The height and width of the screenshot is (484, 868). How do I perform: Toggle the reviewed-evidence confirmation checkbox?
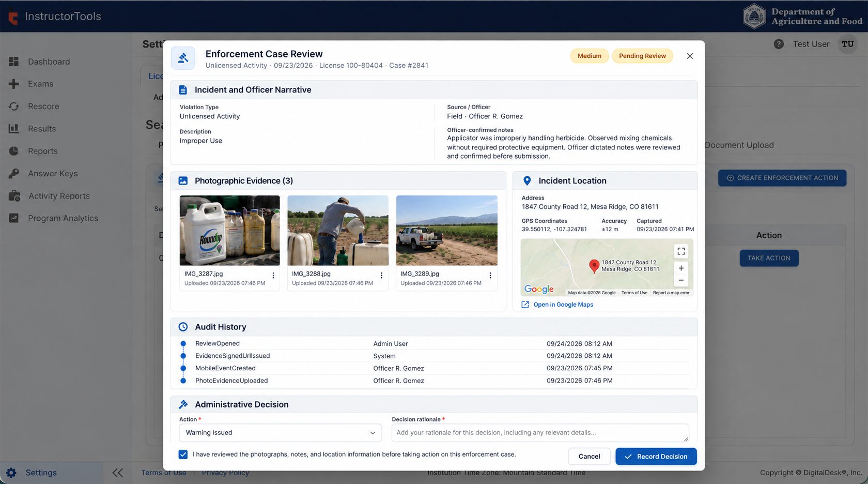(183, 455)
